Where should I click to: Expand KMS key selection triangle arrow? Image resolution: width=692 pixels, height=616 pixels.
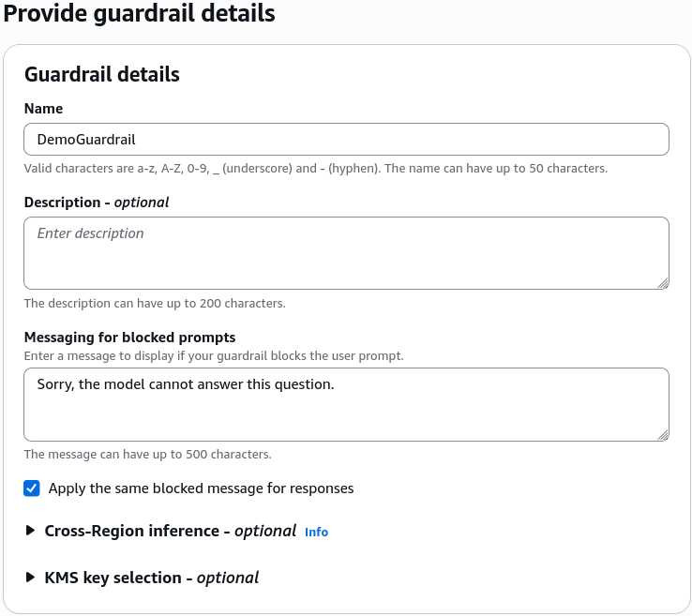30,578
